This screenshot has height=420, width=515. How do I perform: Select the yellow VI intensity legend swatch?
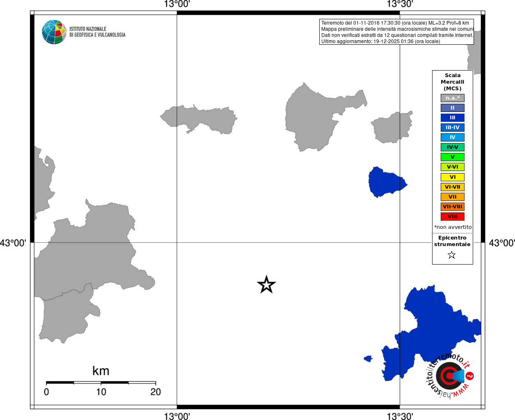click(453, 177)
